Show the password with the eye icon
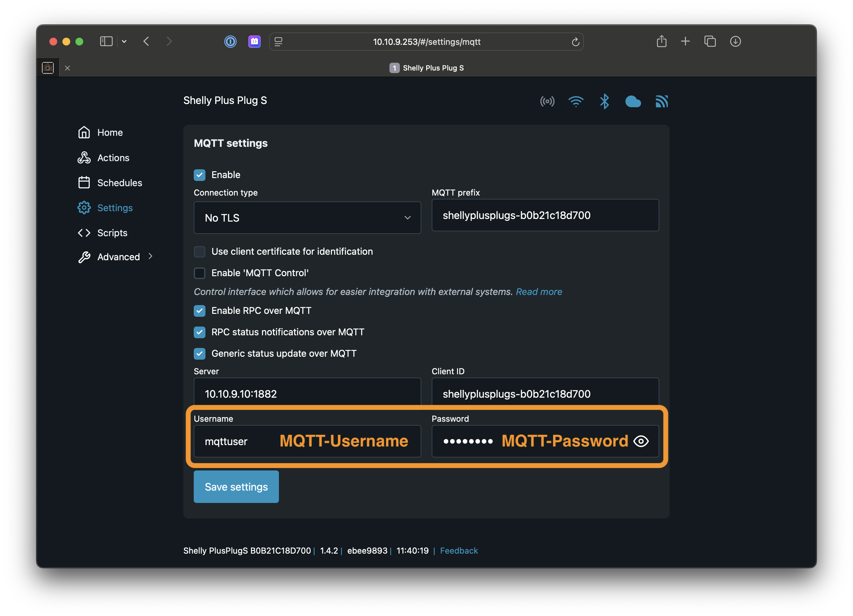The height and width of the screenshot is (616, 853). 641,441
